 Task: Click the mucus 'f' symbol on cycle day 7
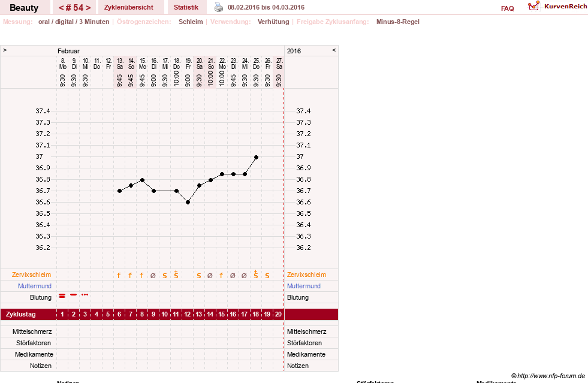coord(130,275)
